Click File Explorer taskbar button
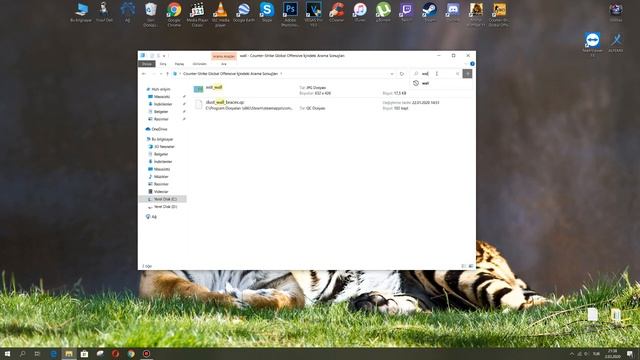The image size is (640, 360). [69, 354]
